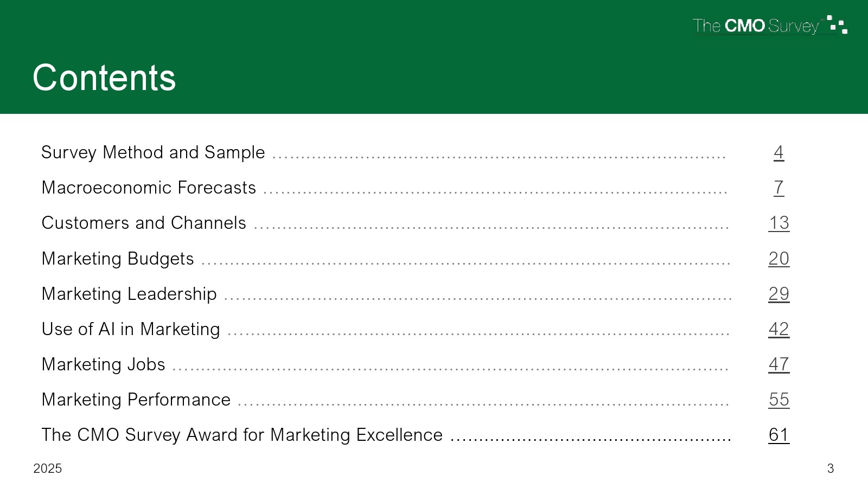Go to page 7 link
This screenshot has width=868, height=488.
click(778, 188)
